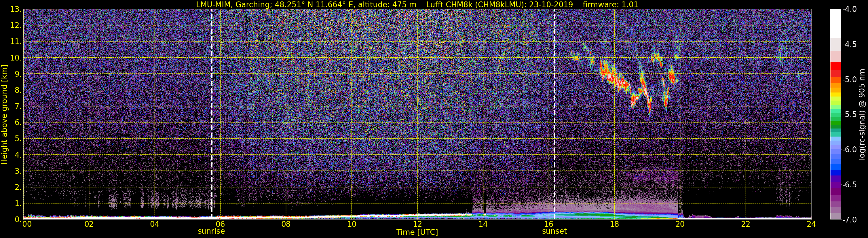Click the "12." height axis tick label

coord(16,26)
